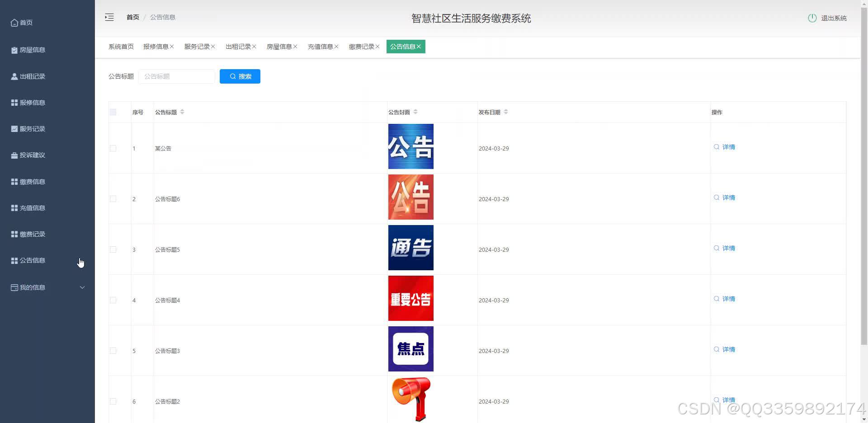Click the 重要公告 cover thumbnail
The image size is (868, 423).
pyautogui.click(x=411, y=298)
